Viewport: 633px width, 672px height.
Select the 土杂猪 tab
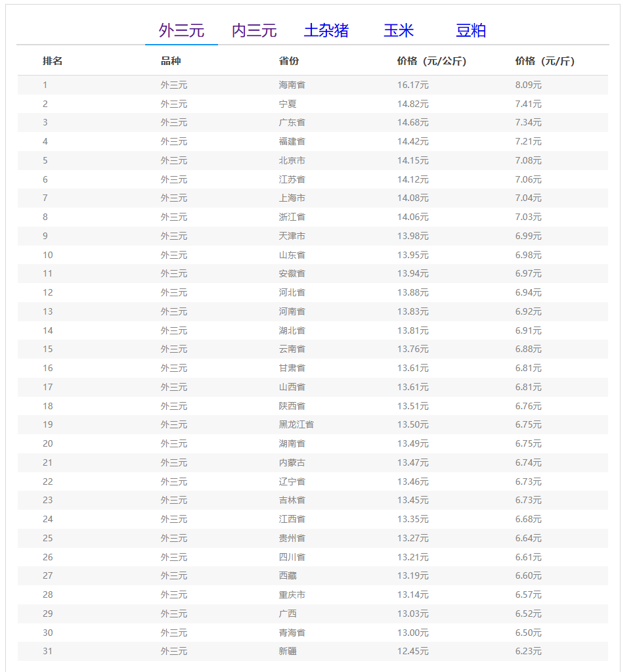pos(326,30)
